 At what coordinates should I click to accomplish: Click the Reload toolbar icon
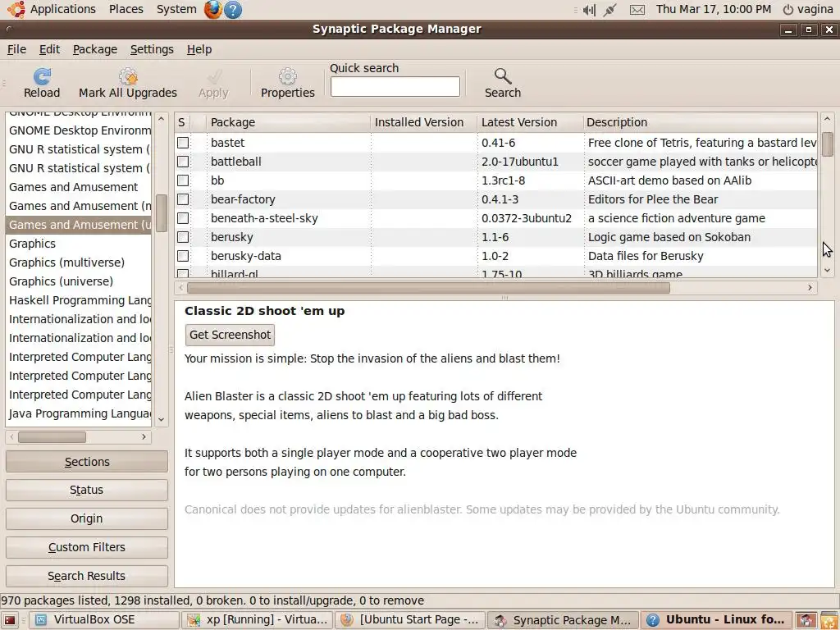42,76
